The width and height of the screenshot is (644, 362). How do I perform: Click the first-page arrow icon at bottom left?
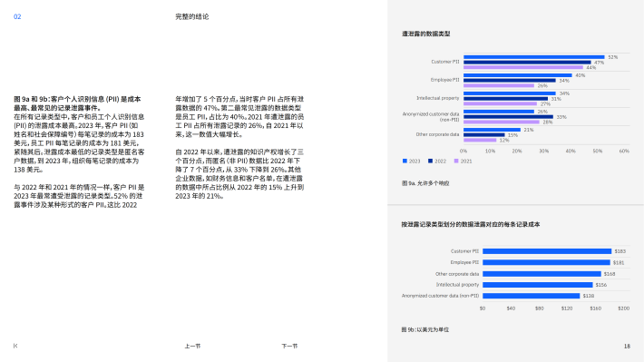15,346
